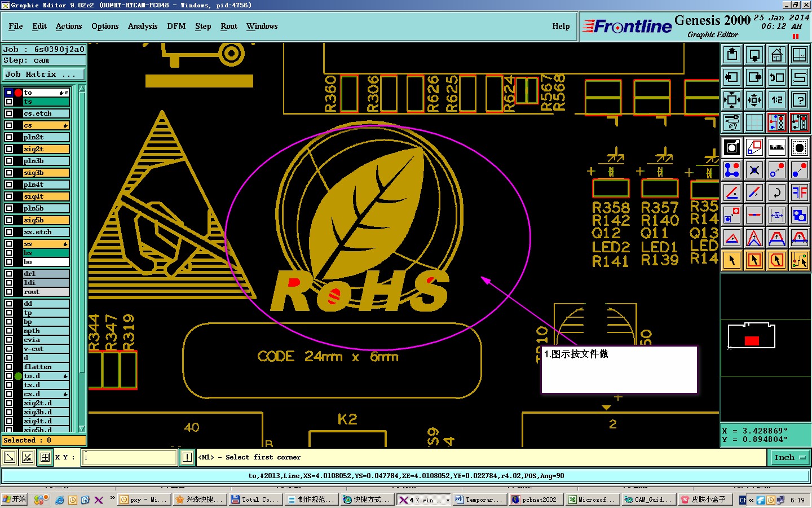Screen dimensions: 812x508
Task: Click the exclamation mark button
Action: tap(187, 457)
